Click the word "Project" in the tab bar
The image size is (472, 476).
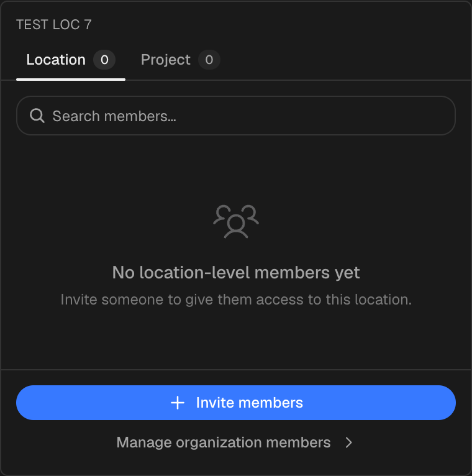coord(166,60)
